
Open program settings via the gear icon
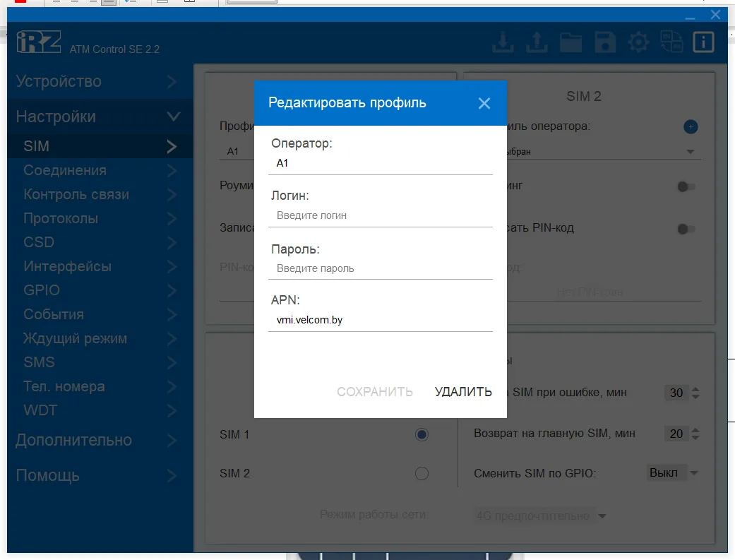638,42
